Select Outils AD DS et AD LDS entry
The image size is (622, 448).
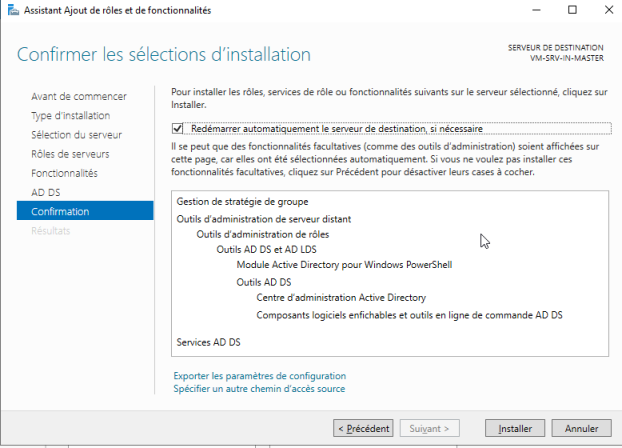(x=266, y=250)
